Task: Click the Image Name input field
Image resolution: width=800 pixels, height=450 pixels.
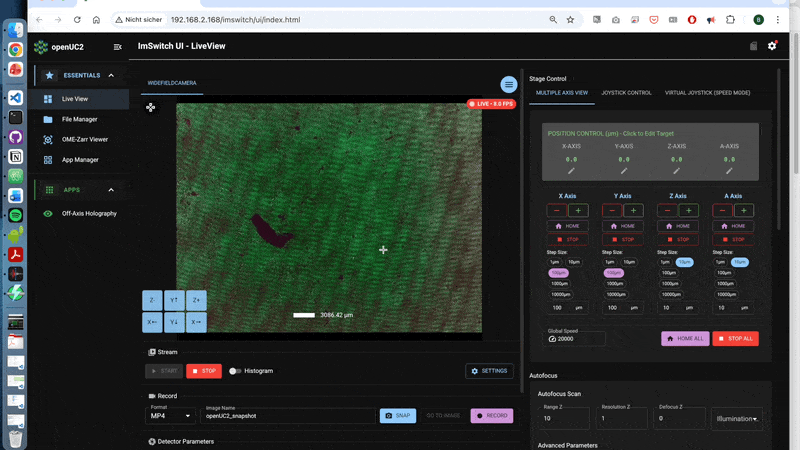Action: tap(285, 415)
